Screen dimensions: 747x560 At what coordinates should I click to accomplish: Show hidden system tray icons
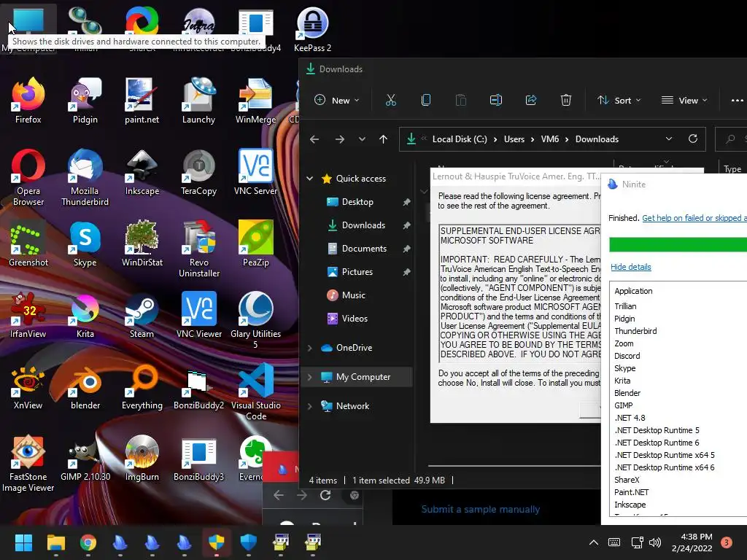[594, 542]
